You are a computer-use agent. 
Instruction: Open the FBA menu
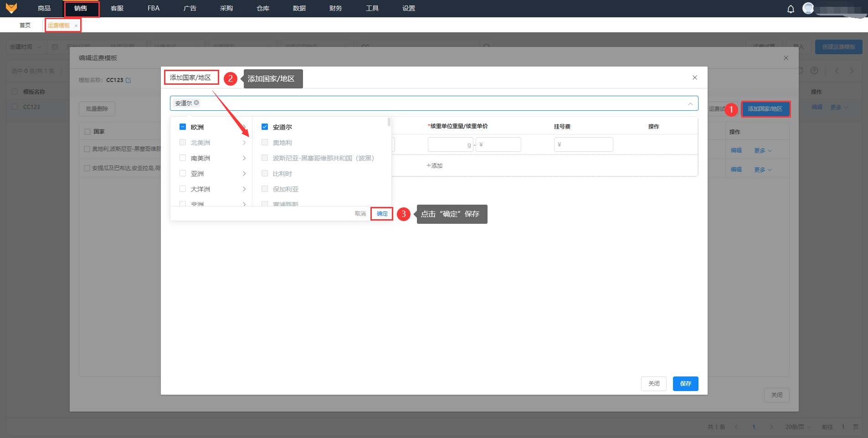pyautogui.click(x=154, y=8)
